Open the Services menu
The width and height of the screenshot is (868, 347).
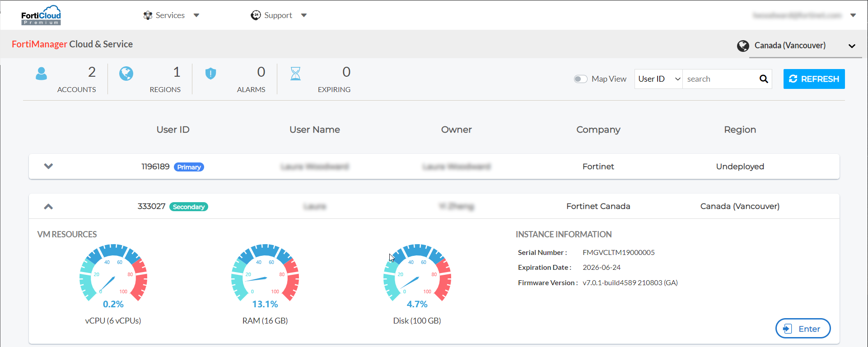coord(171,15)
